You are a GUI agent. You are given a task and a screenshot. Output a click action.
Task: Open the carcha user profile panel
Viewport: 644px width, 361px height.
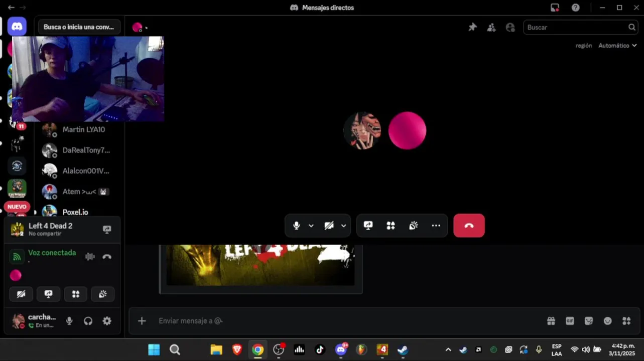pyautogui.click(x=34, y=321)
